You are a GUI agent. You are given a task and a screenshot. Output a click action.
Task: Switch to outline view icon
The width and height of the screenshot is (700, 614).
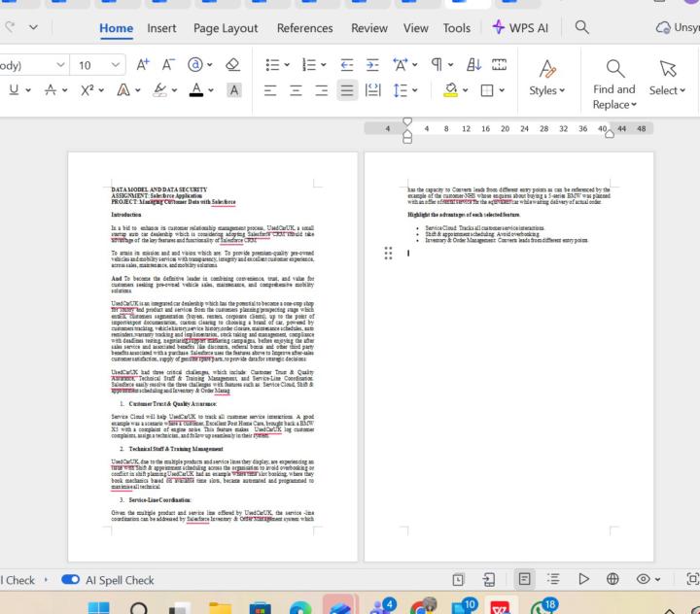coord(553,579)
